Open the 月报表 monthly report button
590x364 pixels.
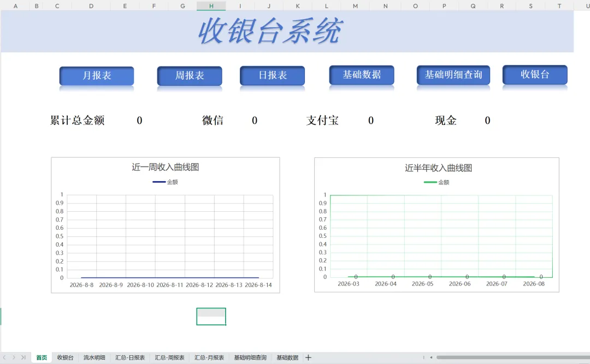click(97, 75)
